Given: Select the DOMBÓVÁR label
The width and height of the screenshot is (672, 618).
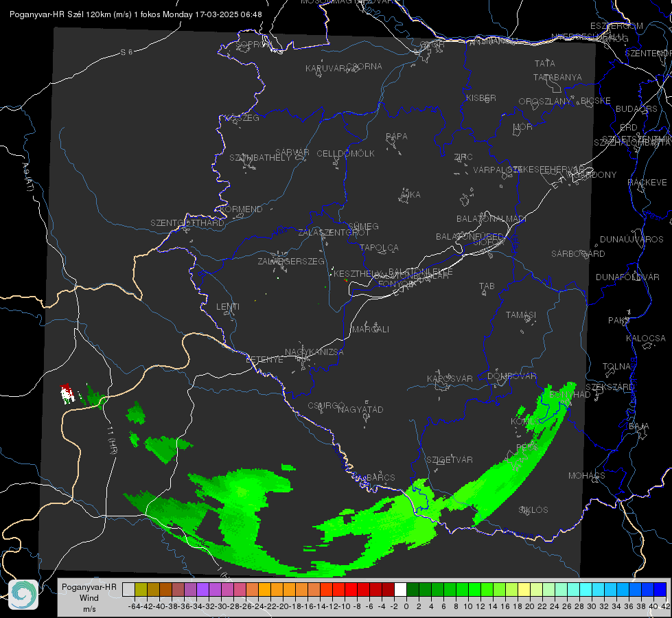Looking at the screenshot, I should [x=511, y=376].
